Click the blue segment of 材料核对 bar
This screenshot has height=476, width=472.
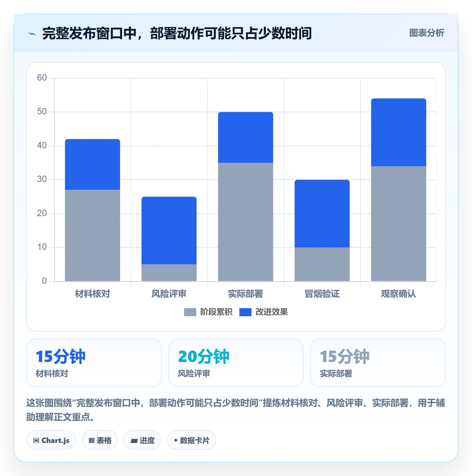point(92,165)
